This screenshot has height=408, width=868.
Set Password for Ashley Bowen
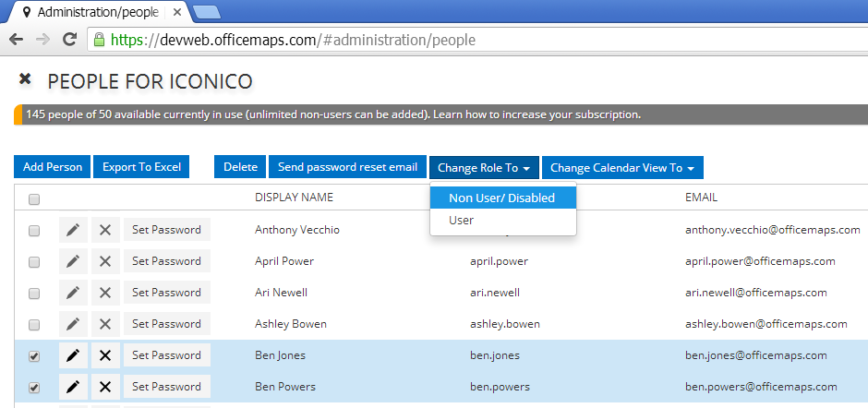[166, 324]
